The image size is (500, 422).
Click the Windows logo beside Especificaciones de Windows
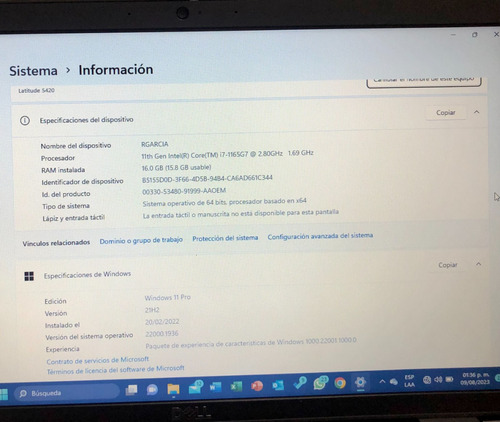[x=29, y=276]
